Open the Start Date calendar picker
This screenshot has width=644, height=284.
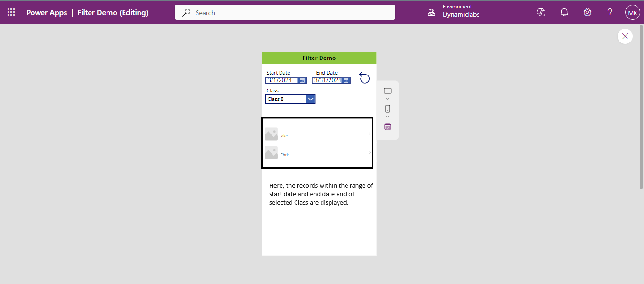tap(302, 80)
